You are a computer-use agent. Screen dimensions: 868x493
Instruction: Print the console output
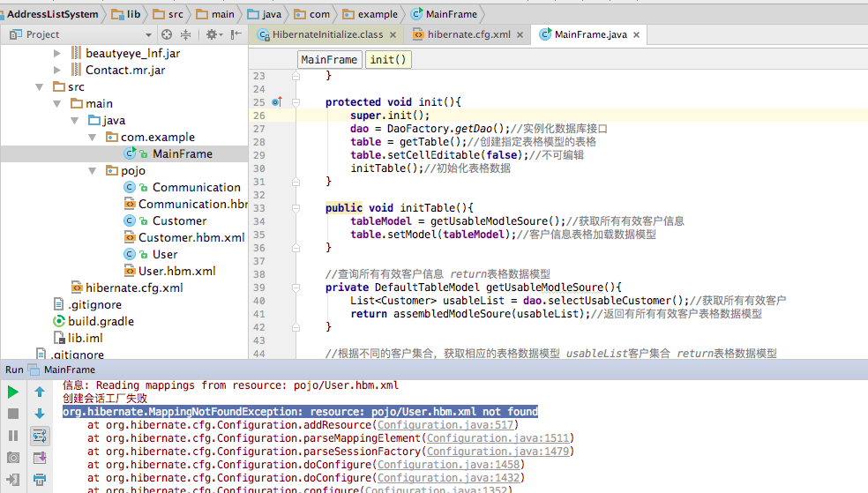point(40,480)
